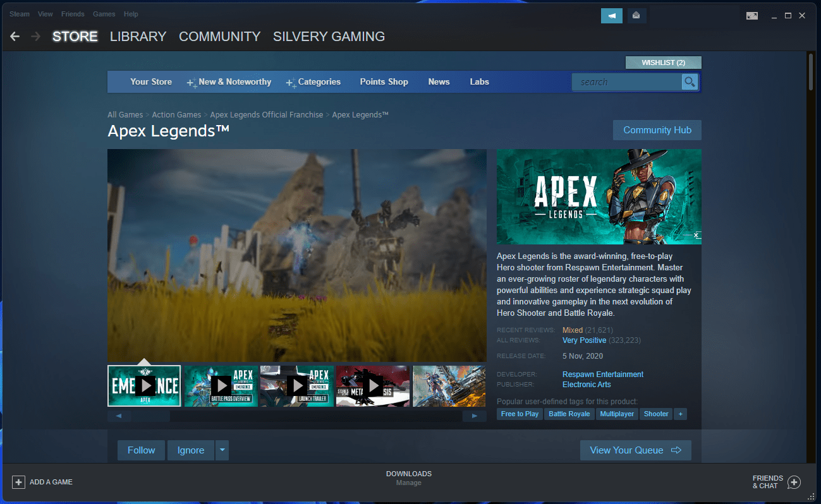Open the Wishlist (2) button

tap(664, 63)
